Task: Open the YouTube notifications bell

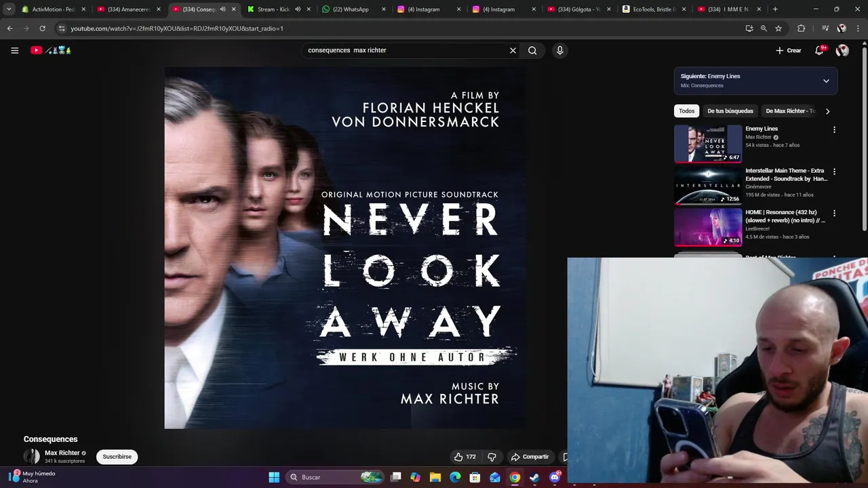Action: tap(819, 50)
